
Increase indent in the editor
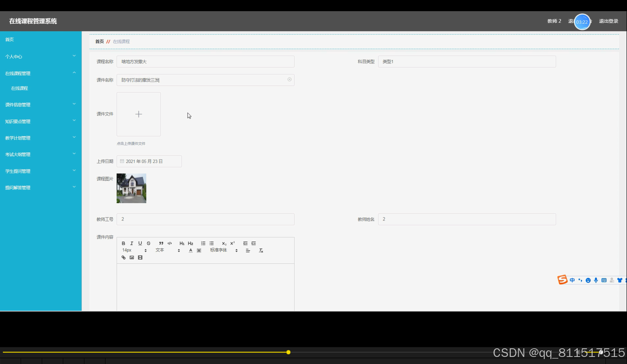click(x=254, y=243)
